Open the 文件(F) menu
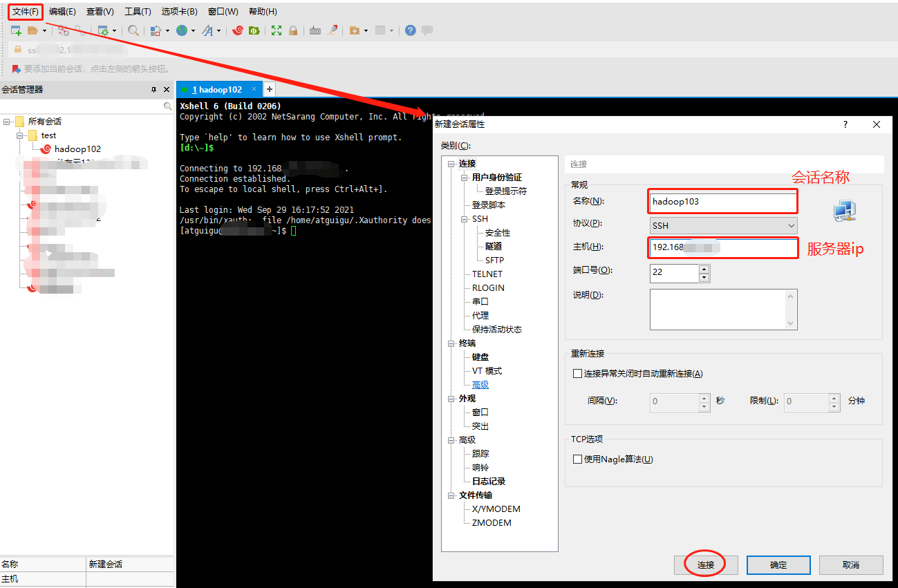The image size is (898, 588). click(x=26, y=12)
